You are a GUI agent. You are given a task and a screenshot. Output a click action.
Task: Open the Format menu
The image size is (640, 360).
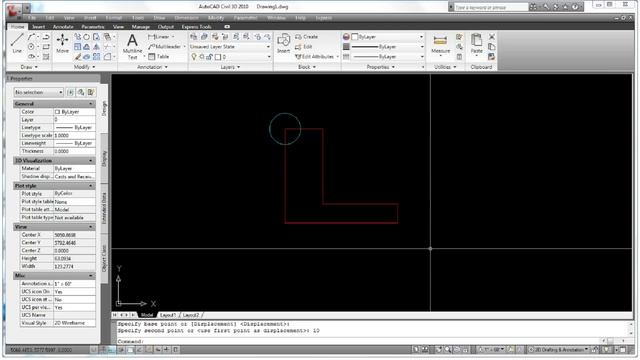coord(113,18)
